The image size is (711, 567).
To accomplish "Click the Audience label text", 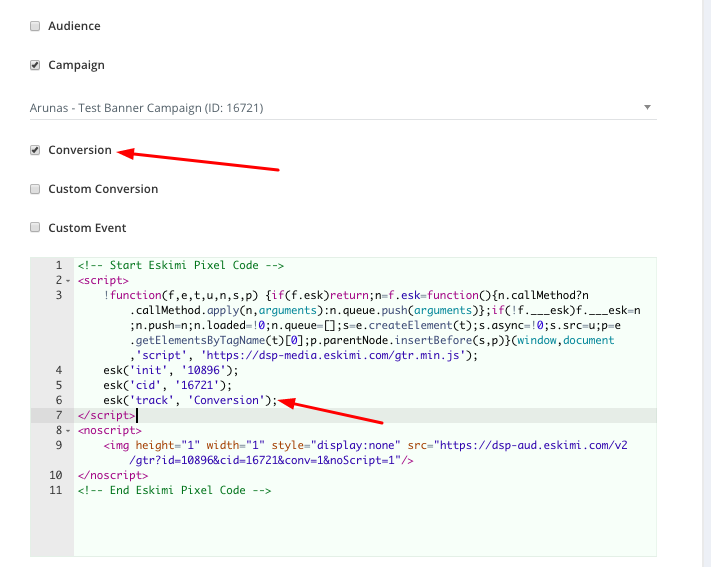I will point(74,26).
